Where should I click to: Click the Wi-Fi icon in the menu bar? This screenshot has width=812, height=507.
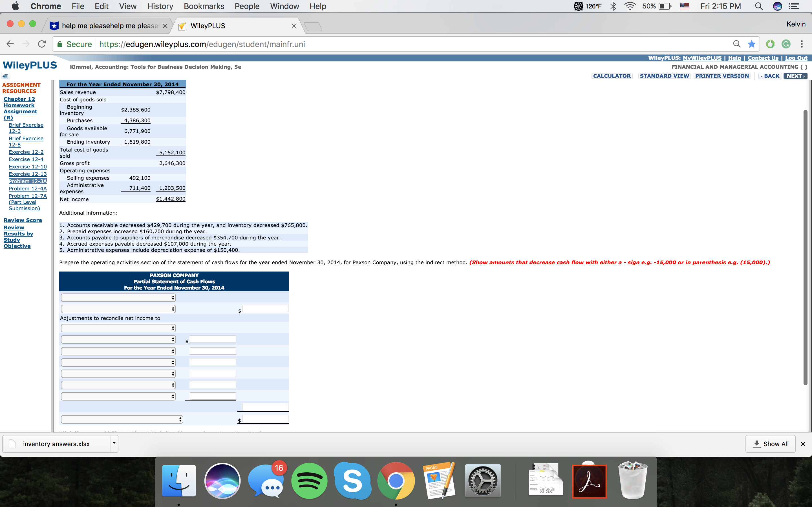630,6
